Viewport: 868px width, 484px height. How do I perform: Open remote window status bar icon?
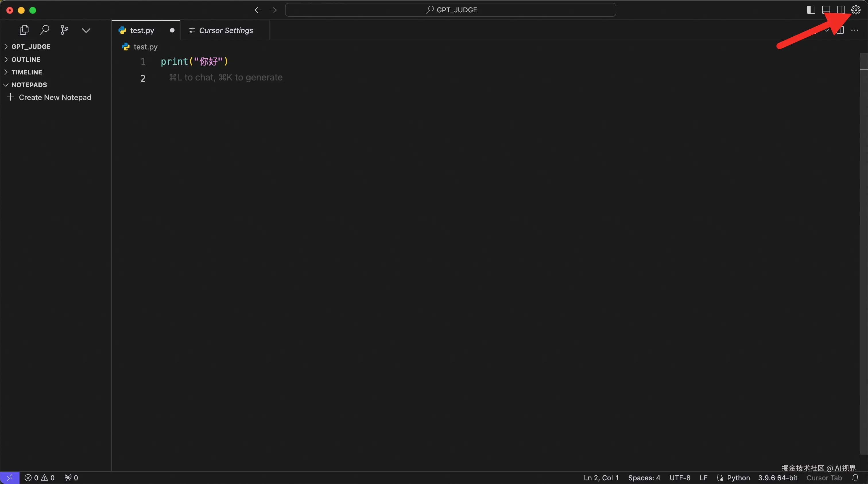pos(9,478)
